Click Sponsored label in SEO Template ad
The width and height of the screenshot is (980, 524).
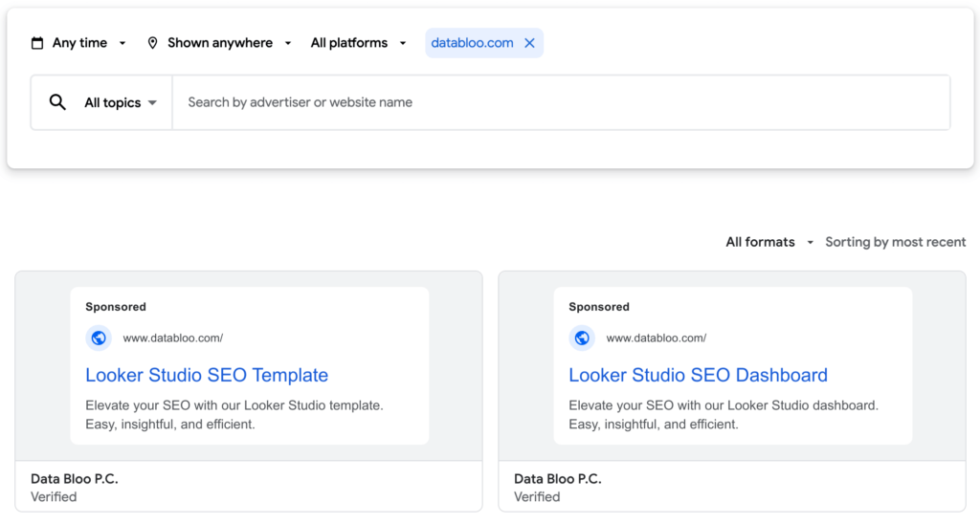tap(116, 307)
